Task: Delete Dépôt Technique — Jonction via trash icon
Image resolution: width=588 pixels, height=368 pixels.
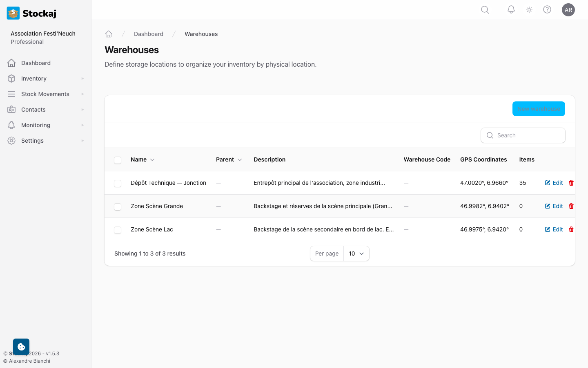Action: tap(571, 183)
